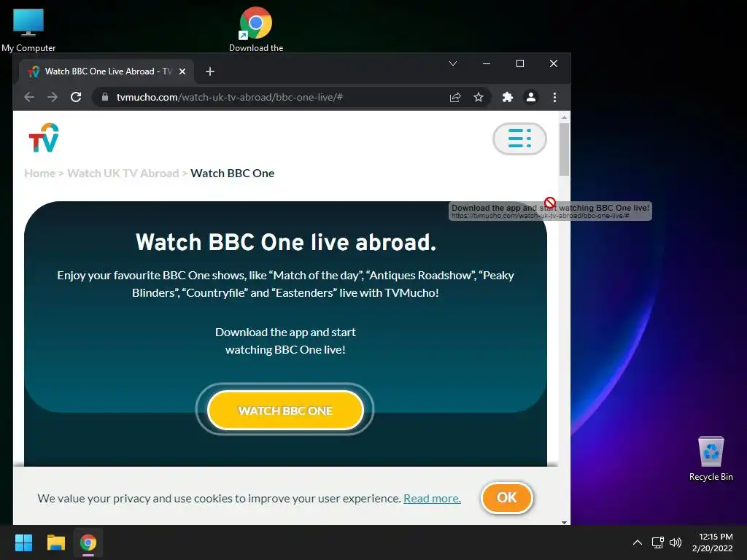Reload the current page

coord(76,97)
